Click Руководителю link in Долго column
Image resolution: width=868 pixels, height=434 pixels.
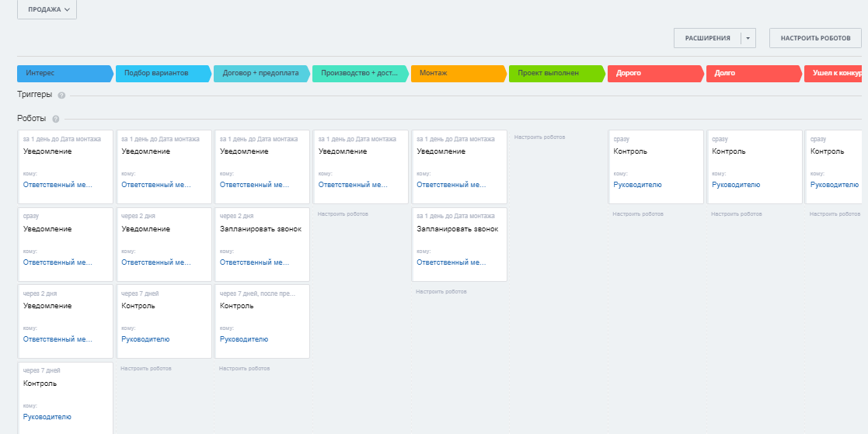736,185
